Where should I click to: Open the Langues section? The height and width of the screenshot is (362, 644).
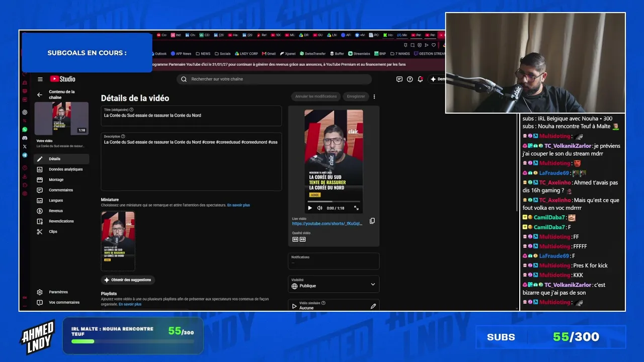pos(61,201)
